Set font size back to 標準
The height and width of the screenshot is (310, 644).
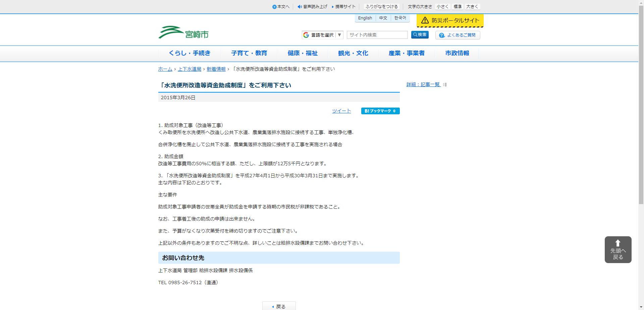tap(457, 6)
